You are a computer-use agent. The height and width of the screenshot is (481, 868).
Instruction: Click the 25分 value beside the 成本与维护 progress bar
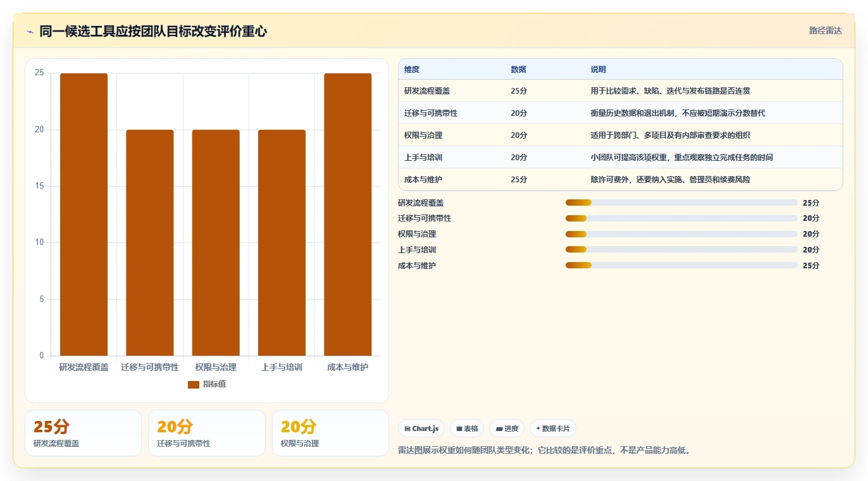[x=811, y=266]
